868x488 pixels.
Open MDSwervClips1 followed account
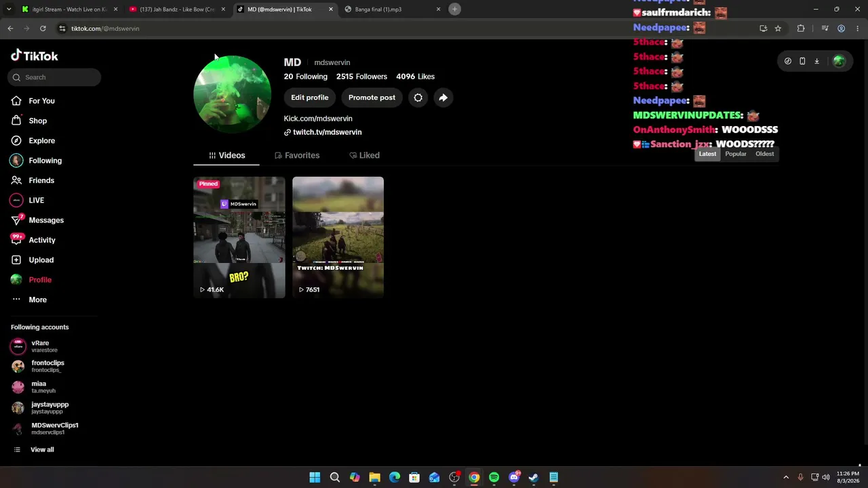coord(45,428)
